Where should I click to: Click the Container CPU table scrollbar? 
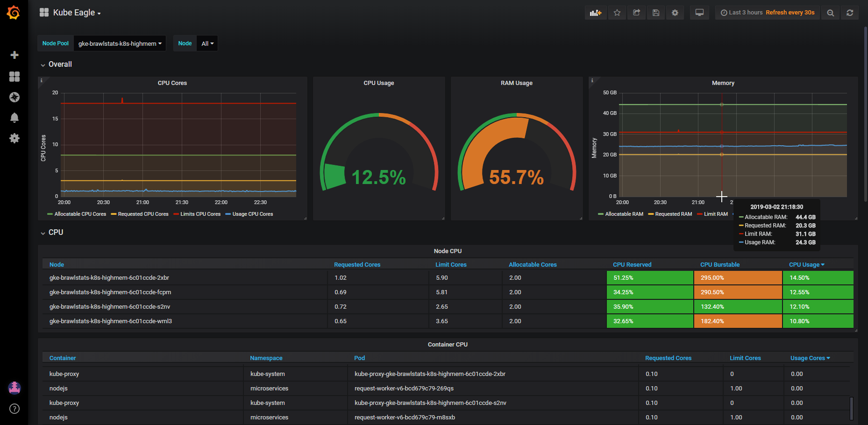point(851,409)
